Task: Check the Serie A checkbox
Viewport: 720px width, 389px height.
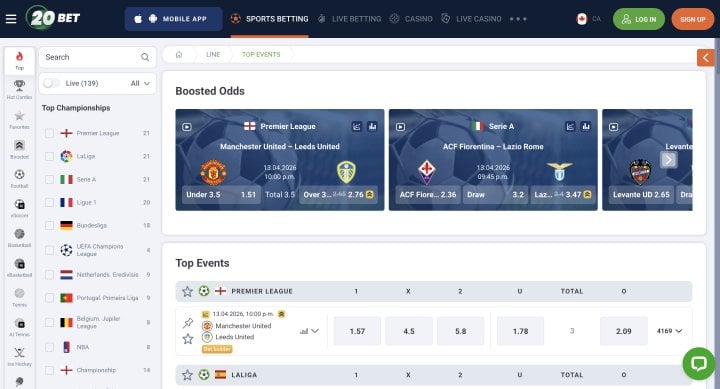Action: pos(50,179)
